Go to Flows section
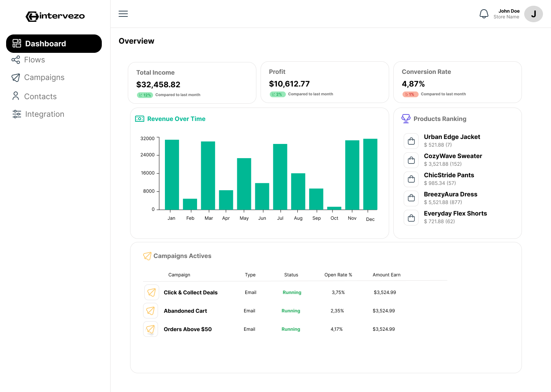Screen dimensions: 551x392 pyautogui.click(x=34, y=60)
